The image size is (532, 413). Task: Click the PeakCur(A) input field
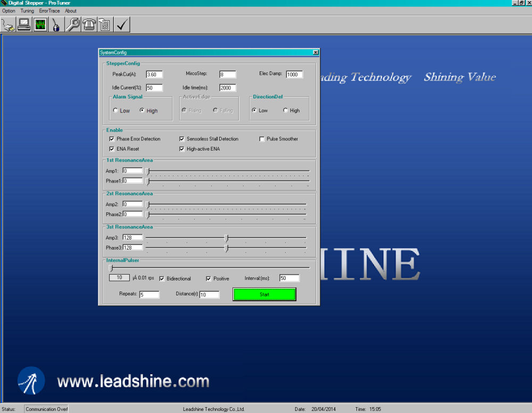click(x=154, y=75)
